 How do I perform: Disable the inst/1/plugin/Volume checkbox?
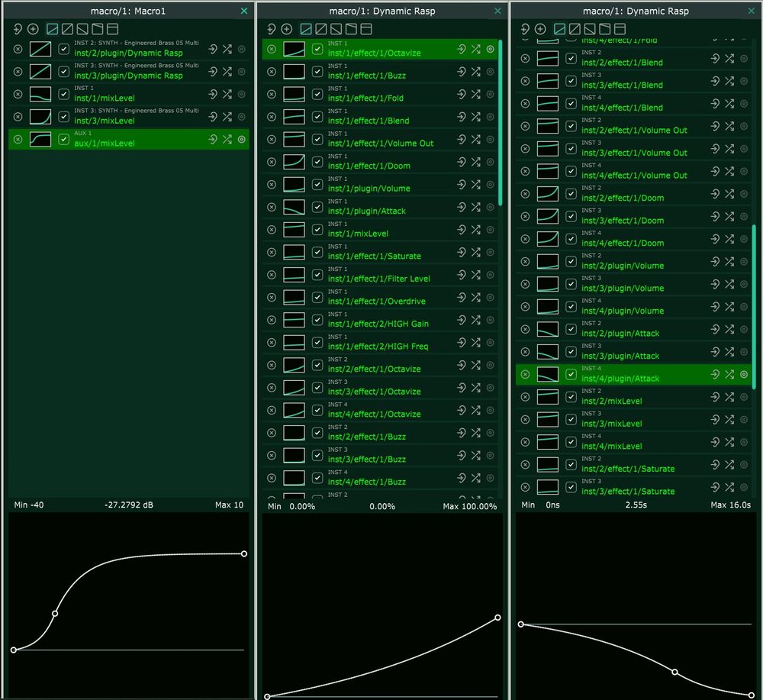point(317,185)
